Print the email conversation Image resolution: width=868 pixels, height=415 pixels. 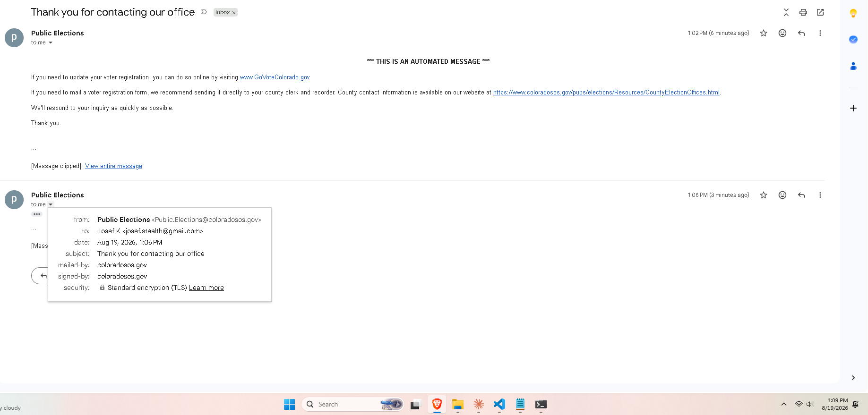tap(803, 12)
